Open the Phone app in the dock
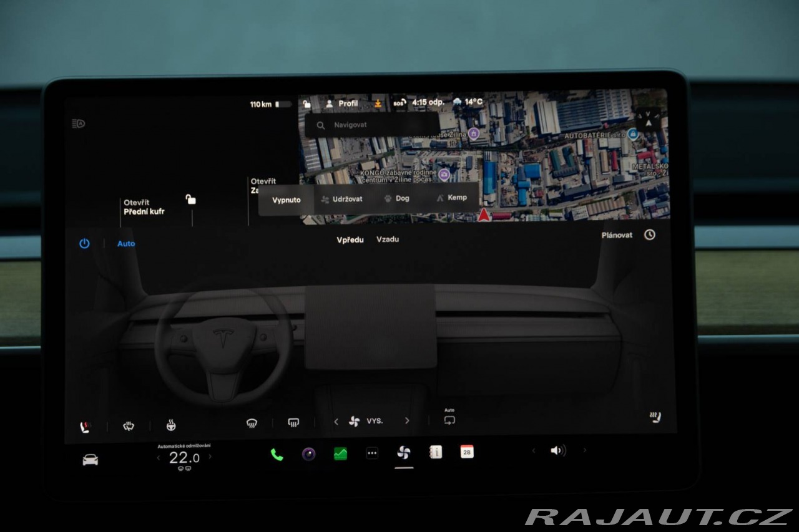This screenshot has height=532, width=799. [277, 455]
